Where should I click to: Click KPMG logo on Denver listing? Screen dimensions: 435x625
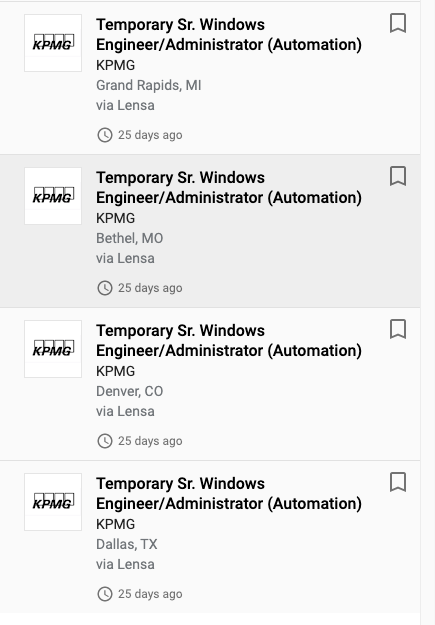pyautogui.click(x=53, y=349)
